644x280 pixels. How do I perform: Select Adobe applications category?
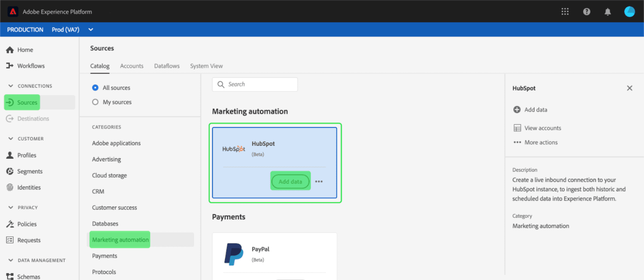pyautogui.click(x=116, y=143)
